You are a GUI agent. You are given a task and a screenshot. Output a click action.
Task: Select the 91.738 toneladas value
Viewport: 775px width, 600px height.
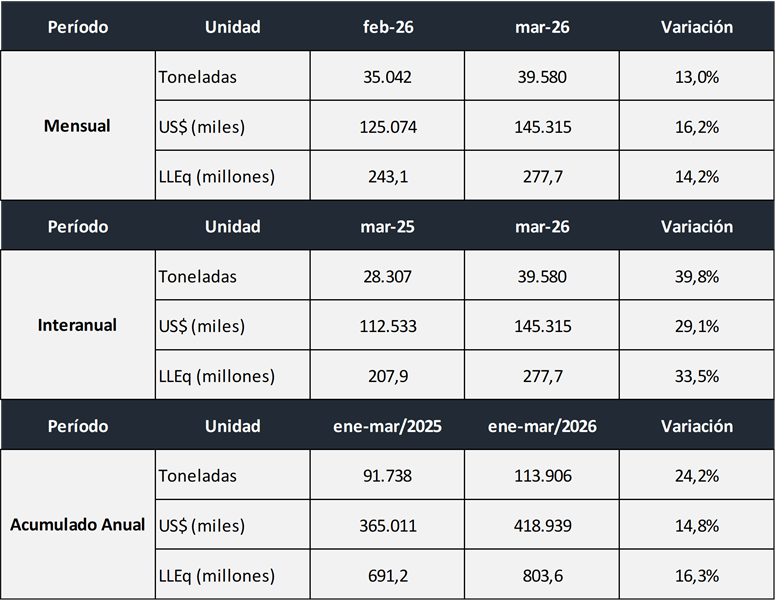point(387,476)
